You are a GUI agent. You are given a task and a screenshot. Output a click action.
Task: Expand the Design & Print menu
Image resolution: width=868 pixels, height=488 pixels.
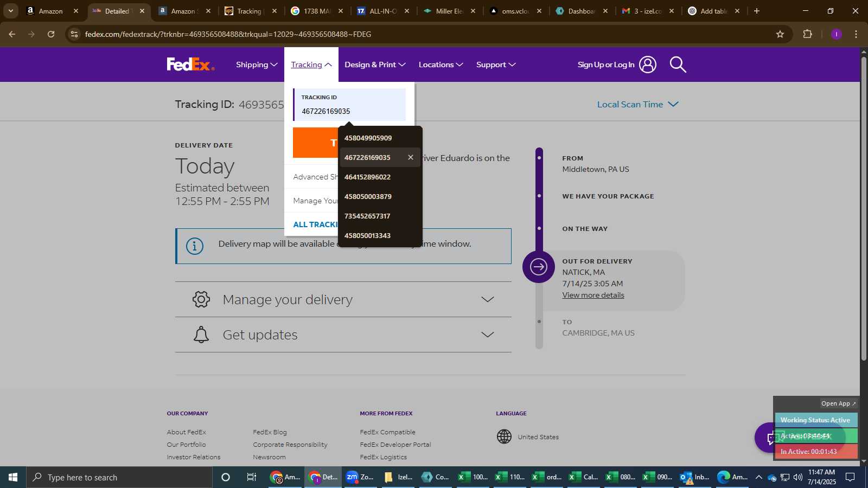click(375, 65)
